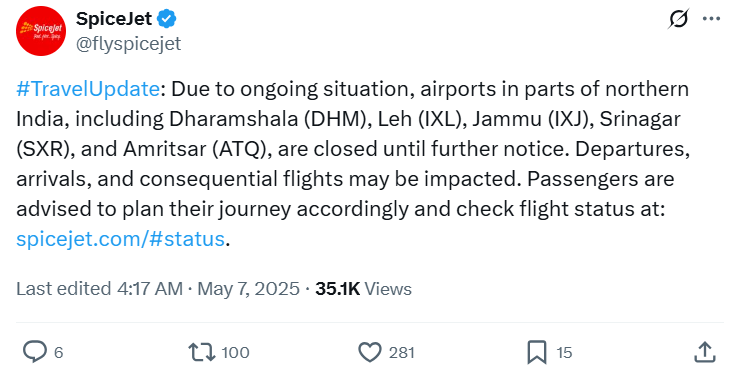
Task: Click the 35.1K Views count
Action: click(x=364, y=289)
